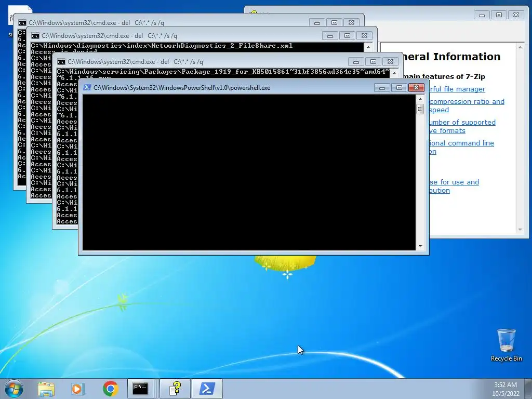The height and width of the screenshot is (399, 532).
Task: Click the PowerShell vertical scrollbar thumb
Action: (420, 109)
